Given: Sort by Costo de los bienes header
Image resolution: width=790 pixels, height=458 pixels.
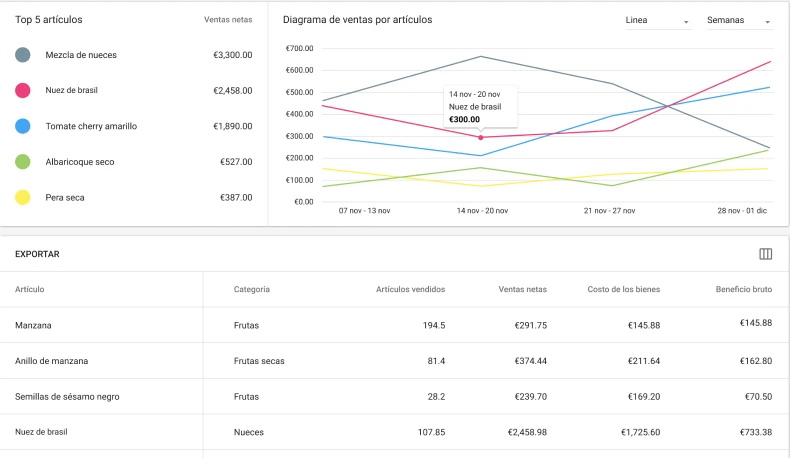Looking at the screenshot, I should click(x=623, y=289).
